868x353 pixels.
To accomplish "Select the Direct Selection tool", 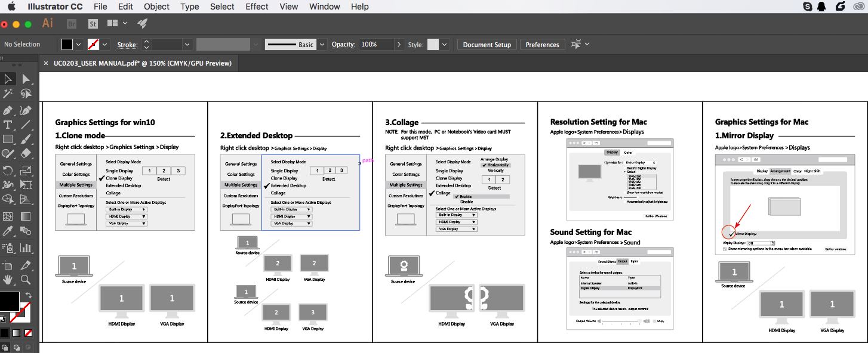I will [x=26, y=79].
